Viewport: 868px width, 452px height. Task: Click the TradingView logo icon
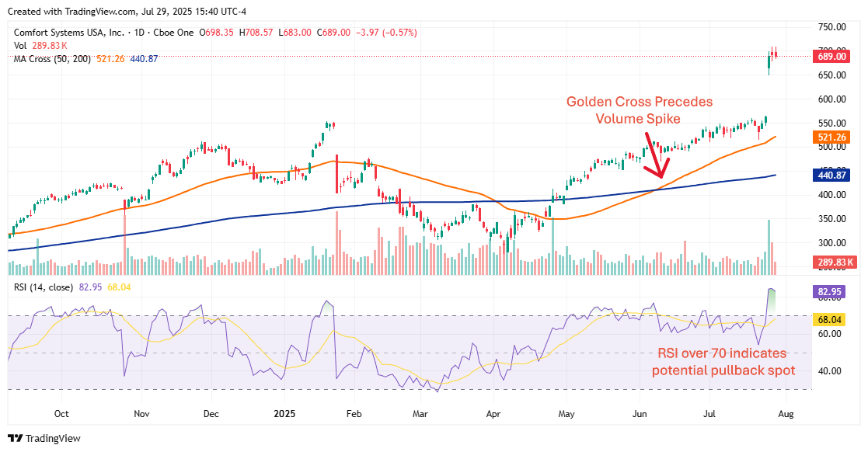point(16,438)
